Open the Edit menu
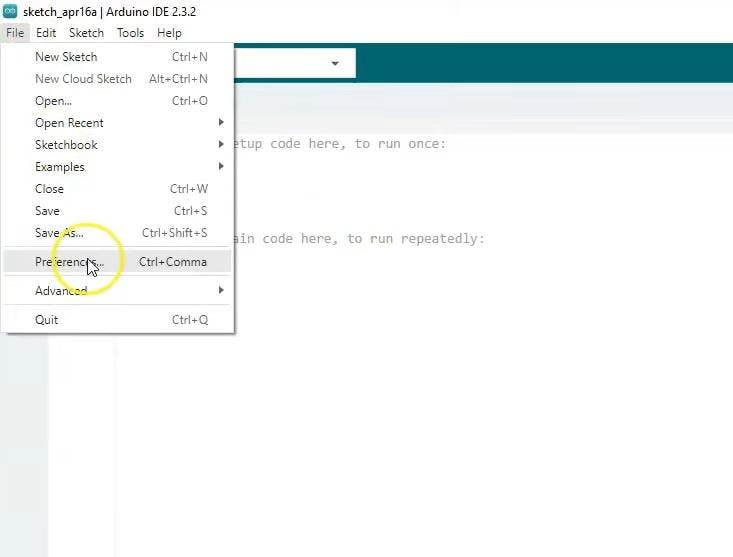Viewport: 733px width, 557px height. point(46,33)
